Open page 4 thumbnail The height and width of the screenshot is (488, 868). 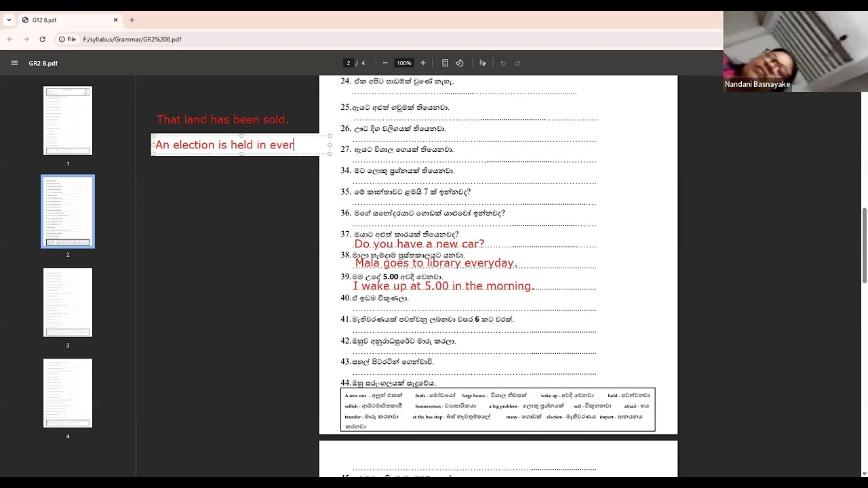click(x=68, y=393)
